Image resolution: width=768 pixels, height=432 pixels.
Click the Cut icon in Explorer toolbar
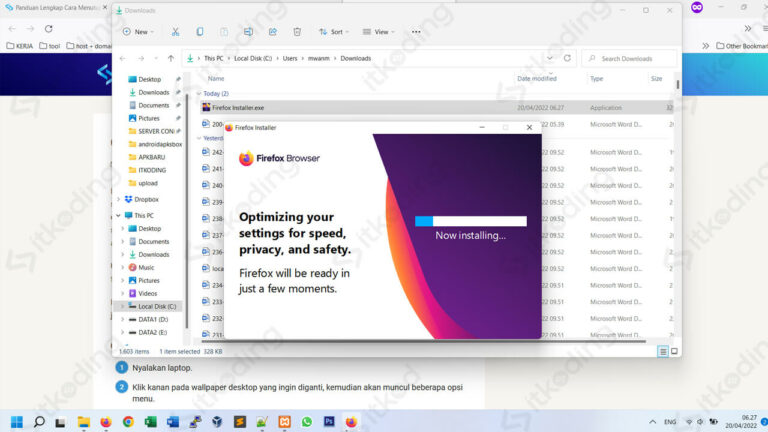pos(175,32)
